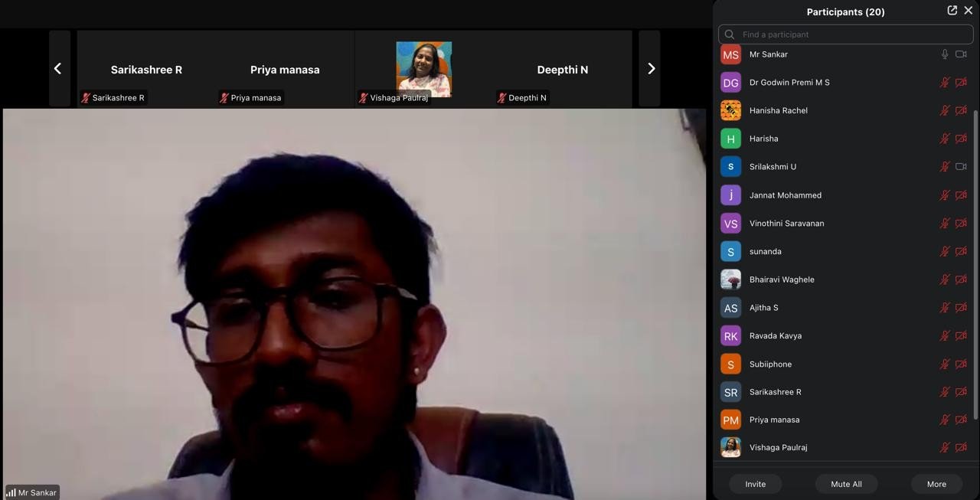Click Vinothini Saravanan's video-off icon
The height and width of the screenshot is (500, 980).
tap(961, 224)
